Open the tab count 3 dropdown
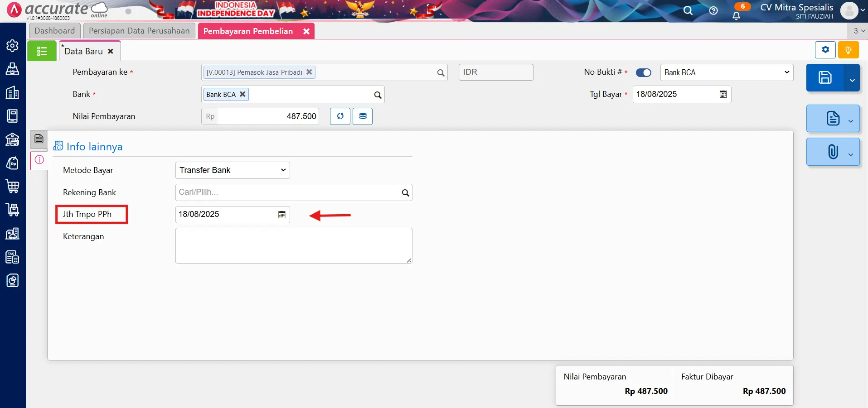 coord(858,31)
